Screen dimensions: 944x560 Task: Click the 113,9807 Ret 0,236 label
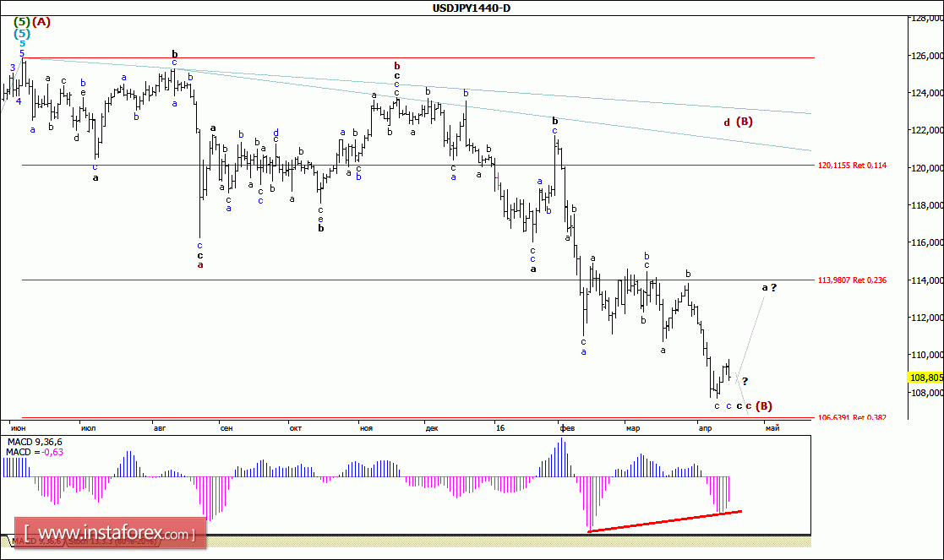tap(852, 280)
